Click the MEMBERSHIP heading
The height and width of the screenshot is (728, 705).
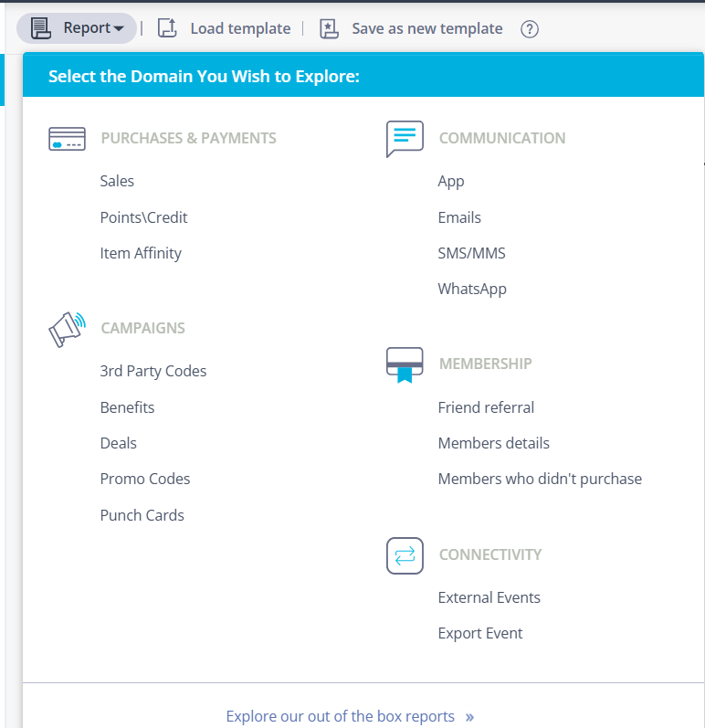click(486, 364)
